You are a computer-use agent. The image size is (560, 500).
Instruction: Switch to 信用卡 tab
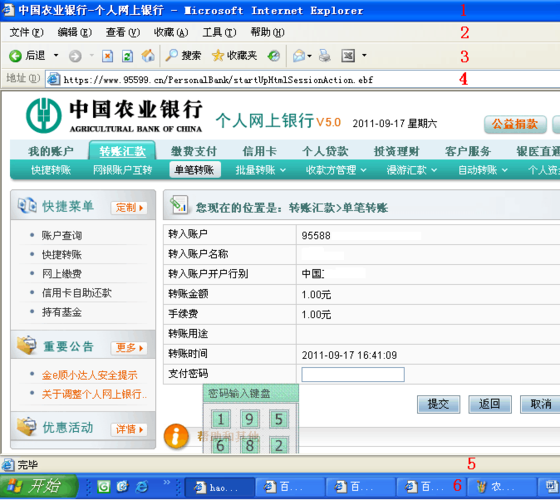(260, 151)
